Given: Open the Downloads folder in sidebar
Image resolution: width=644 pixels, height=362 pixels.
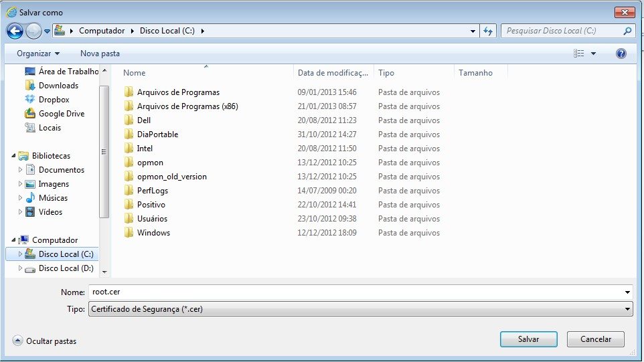Looking at the screenshot, I should [x=58, y=86].
